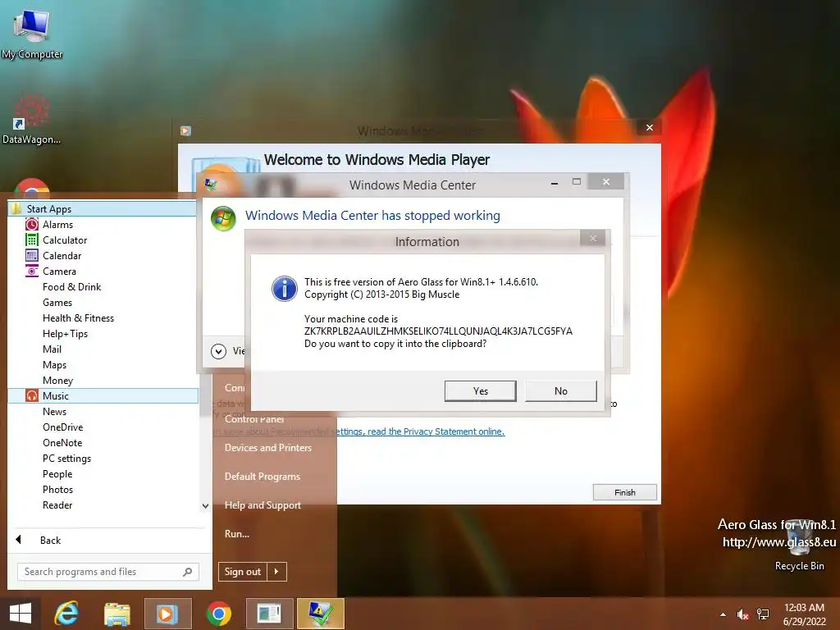This screenshot has width=840, height=630.
Task: Switch to Windows Media Center taskbar button
Action: click(x=320, y=614)
